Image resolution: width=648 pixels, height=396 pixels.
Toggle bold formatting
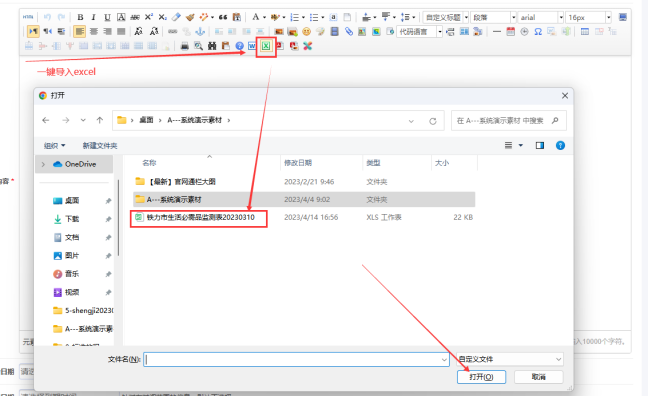(x=80, y=17)
